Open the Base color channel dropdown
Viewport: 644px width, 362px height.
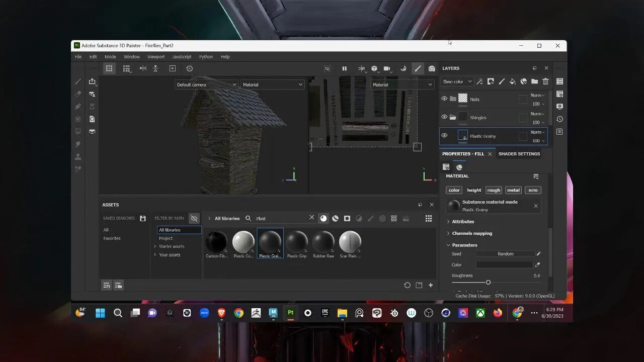click(457, 81)
